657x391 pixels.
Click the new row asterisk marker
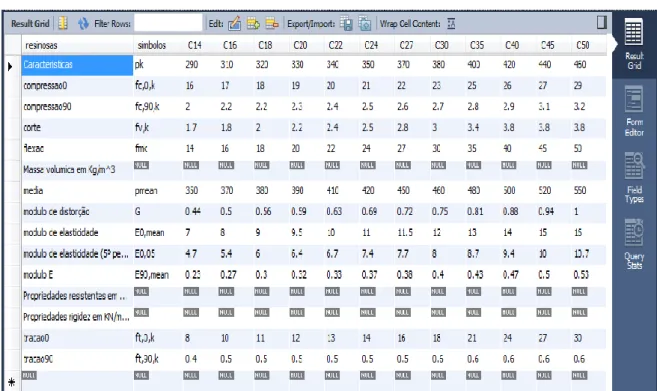click(12, 382)
